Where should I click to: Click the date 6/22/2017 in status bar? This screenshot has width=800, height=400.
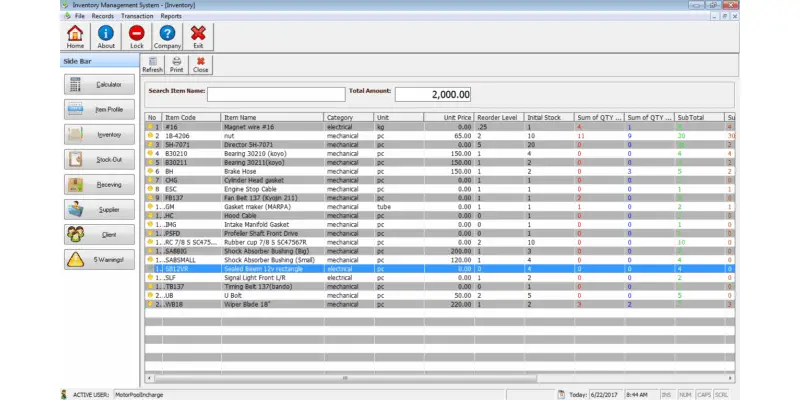604,395
